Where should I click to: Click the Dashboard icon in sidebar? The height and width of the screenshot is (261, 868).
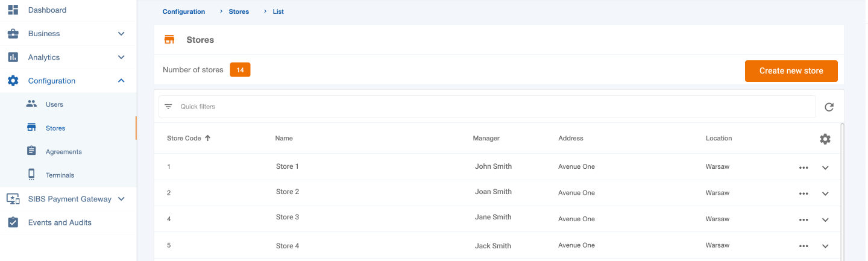coord(13,10)
